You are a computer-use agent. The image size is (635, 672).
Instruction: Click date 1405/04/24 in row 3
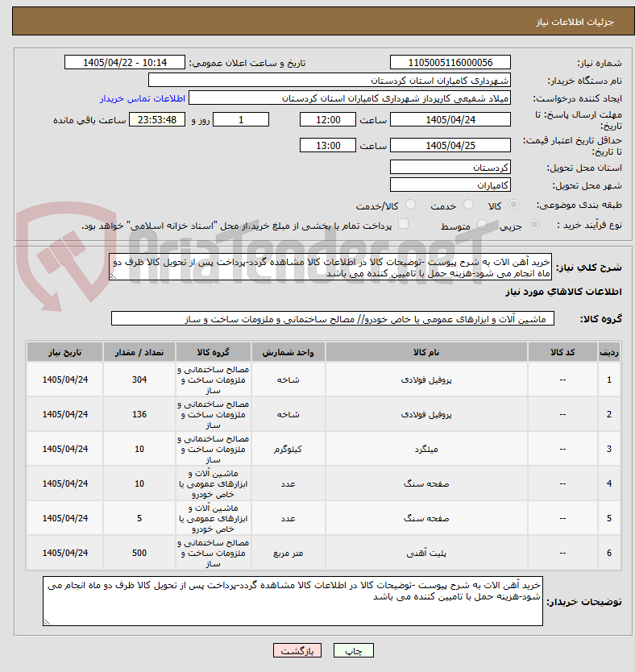[x=64, y=449]
